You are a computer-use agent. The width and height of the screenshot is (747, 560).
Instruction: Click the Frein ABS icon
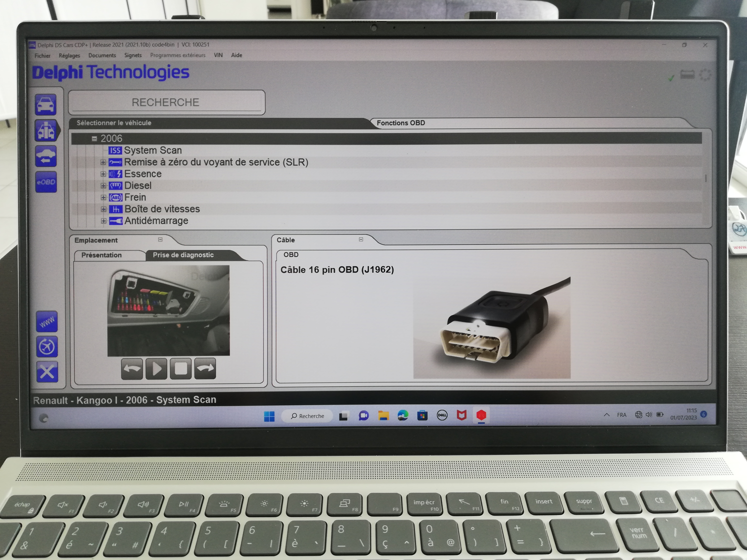115,198
